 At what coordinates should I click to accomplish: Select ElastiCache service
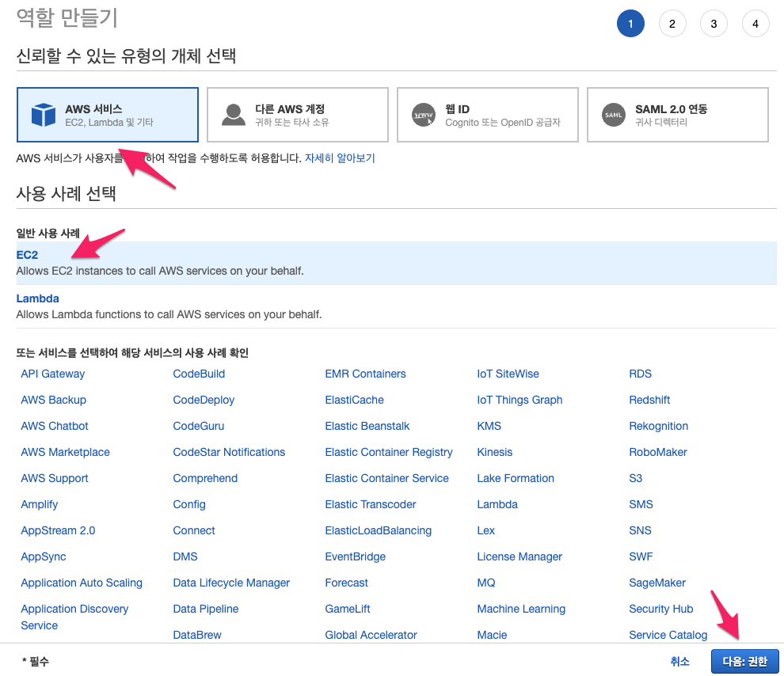355,400
